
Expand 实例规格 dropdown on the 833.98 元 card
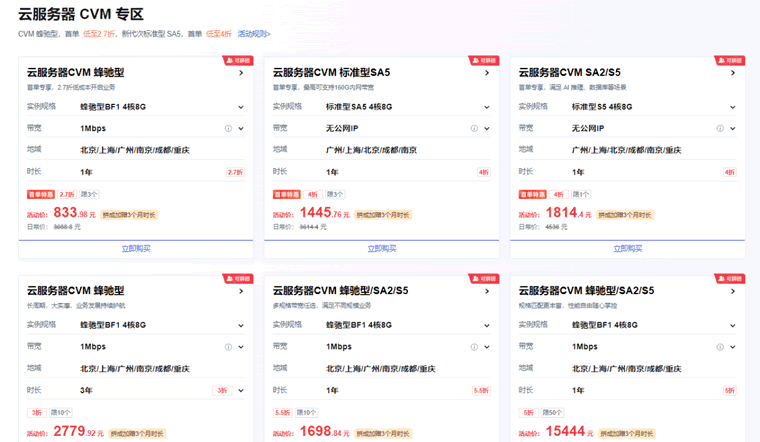point(241,107)
